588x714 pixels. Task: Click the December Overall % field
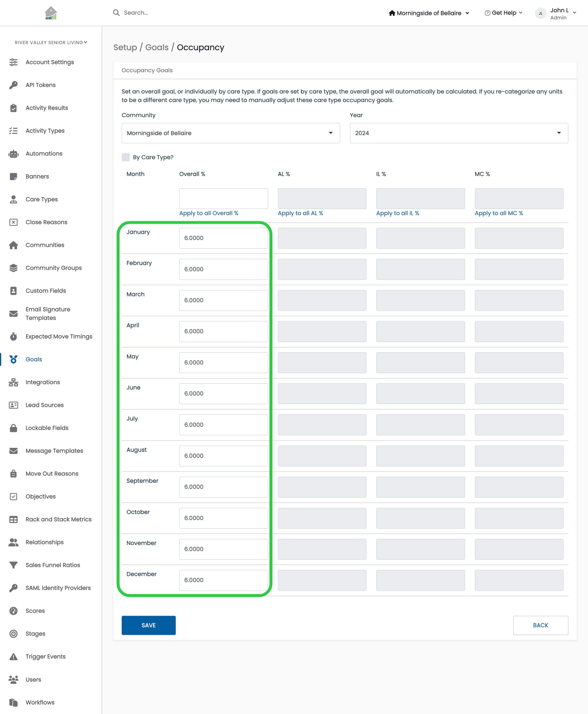223,580
